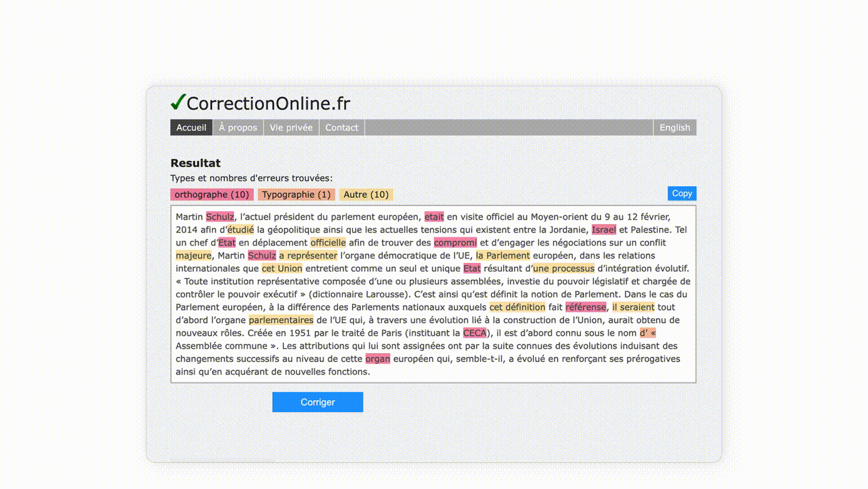This screenshot has width=868, height=489.
Task: Toggle the orthographe (10) error filter
Action: click(211, 194)
